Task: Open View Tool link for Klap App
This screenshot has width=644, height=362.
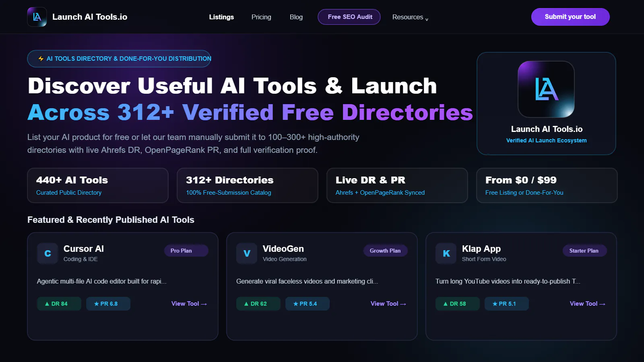Action: coord(588,304)
